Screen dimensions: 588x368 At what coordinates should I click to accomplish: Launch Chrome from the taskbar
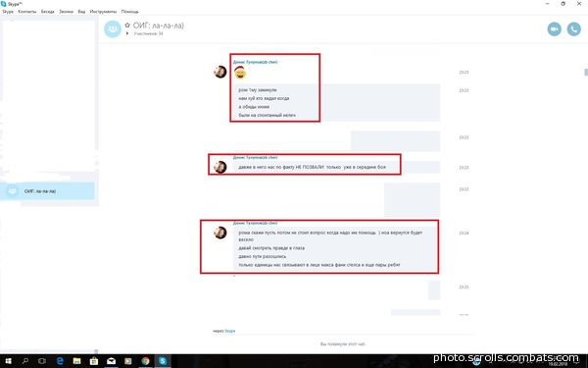(145, 361)
